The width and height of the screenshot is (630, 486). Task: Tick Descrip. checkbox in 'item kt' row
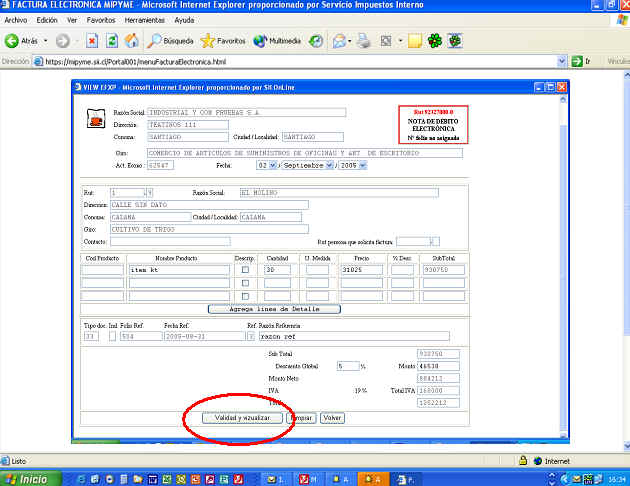coord(245,270)
